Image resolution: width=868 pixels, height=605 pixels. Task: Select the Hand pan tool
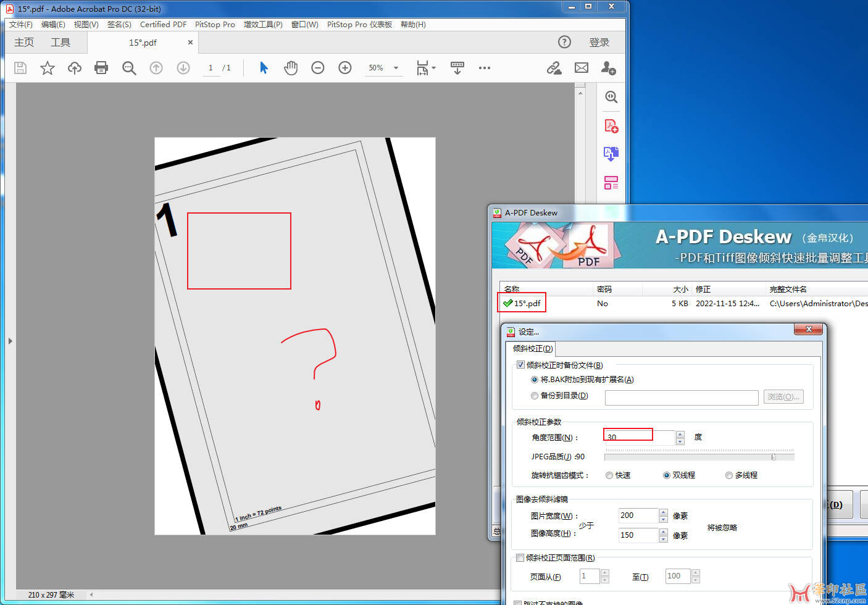[x=291, y=68]
